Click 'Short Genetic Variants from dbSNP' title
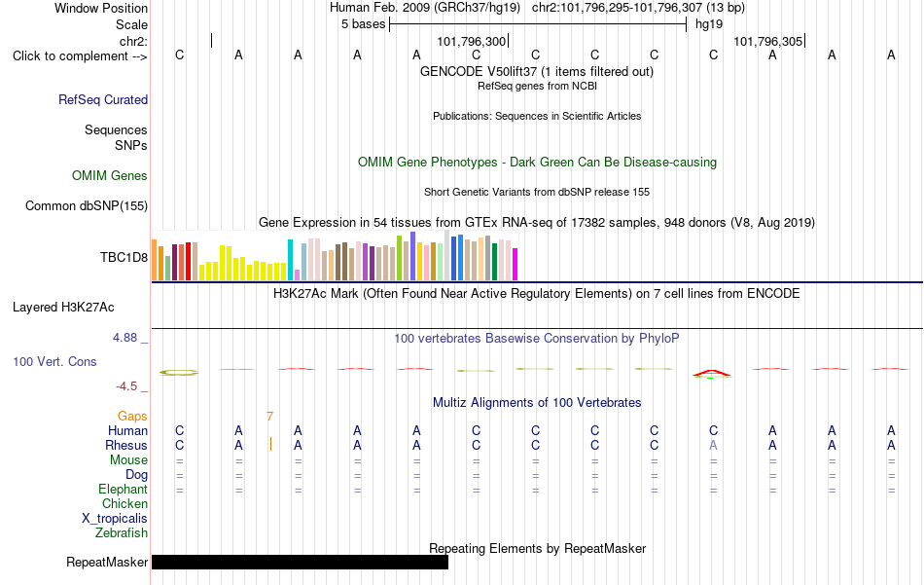The image size is (924, 585). [537, 193]
